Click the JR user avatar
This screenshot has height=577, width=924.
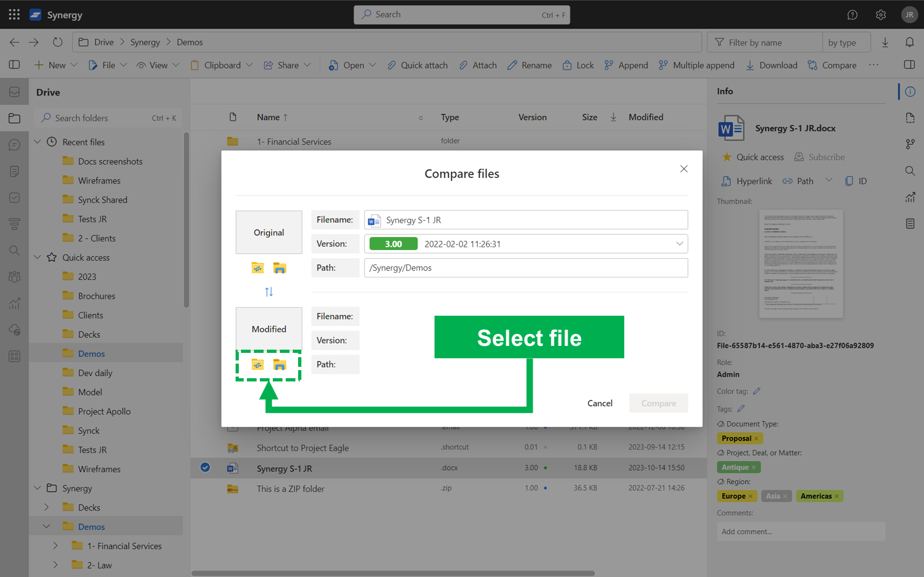point(909,15)
